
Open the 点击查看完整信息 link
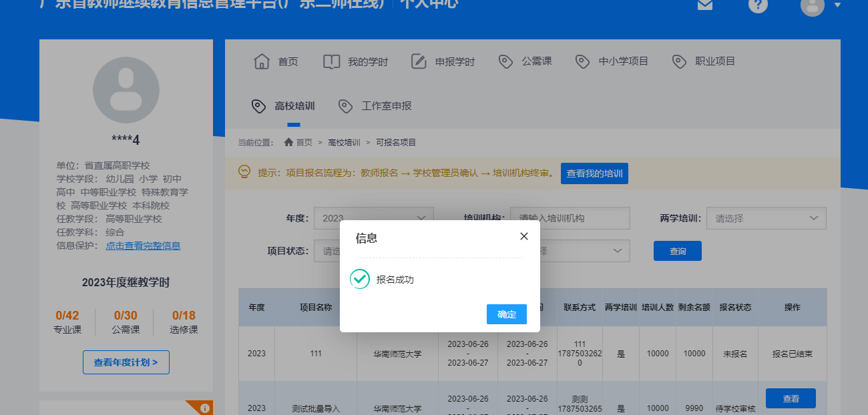(143, 246)
